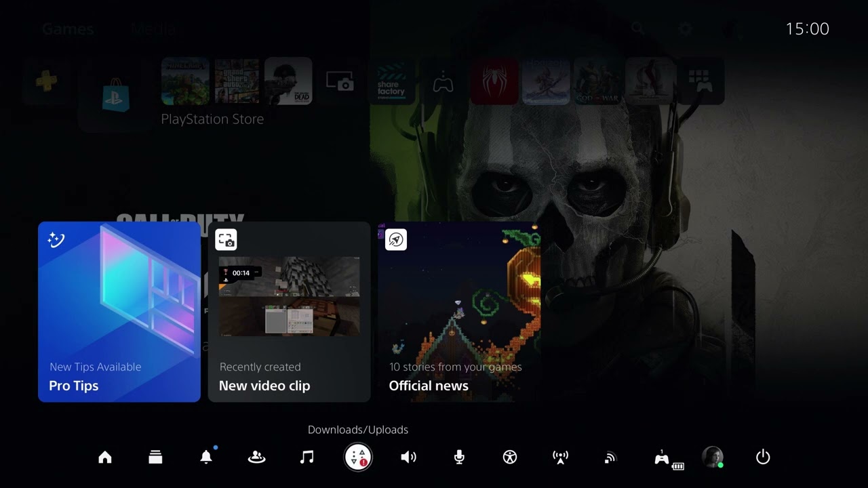Open the Share Factory Studio tile
This screenshot has height=488, width=868.
[x=391, y=81]
